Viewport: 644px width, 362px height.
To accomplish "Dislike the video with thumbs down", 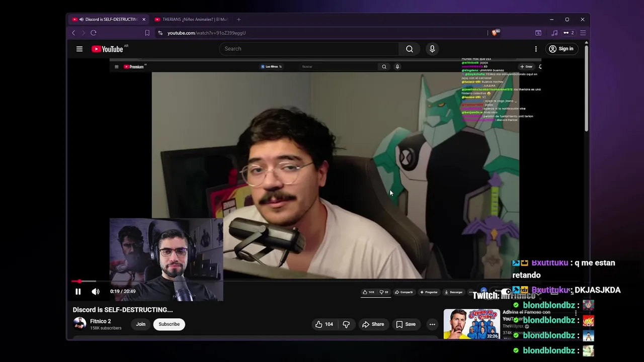I will point(346,324).
